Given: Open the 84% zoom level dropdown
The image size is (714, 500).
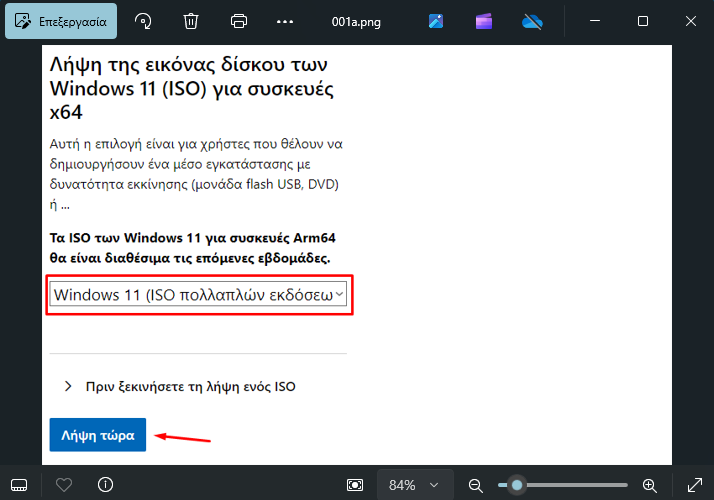Looking at the screenshot, I should 415,485.
